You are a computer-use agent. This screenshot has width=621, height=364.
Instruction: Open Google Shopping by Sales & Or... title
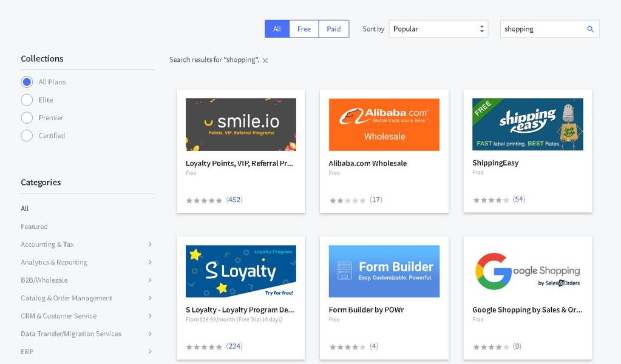[527, 310]
